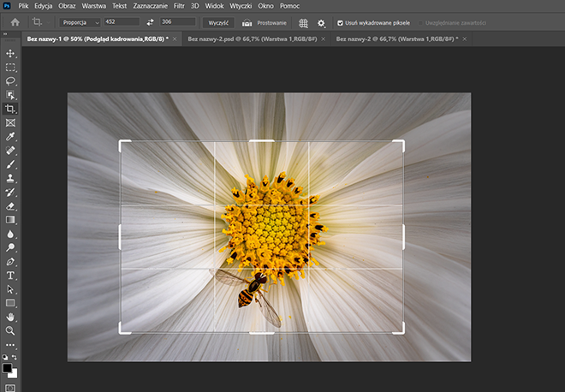Viewport: 565px width, 392px height.
Task: Swap foreground and background colors
Action: coord(15,358)
